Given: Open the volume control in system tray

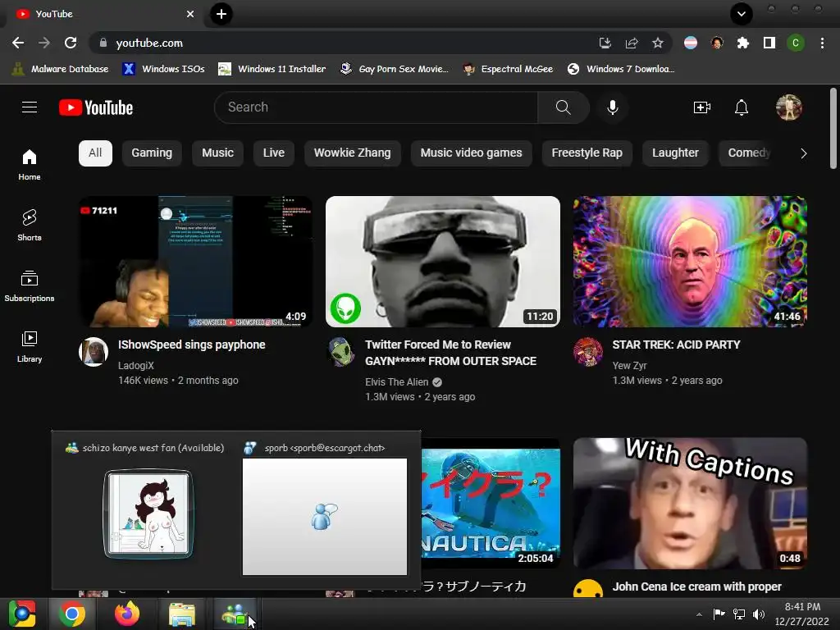Looking at the screenshot, I should pos(759,614).
